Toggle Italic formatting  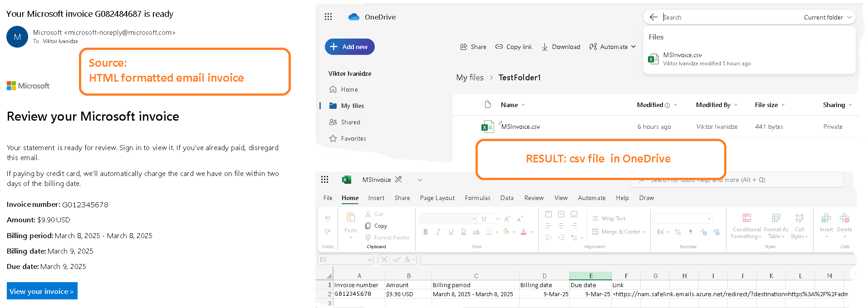(x=438, y=232)
